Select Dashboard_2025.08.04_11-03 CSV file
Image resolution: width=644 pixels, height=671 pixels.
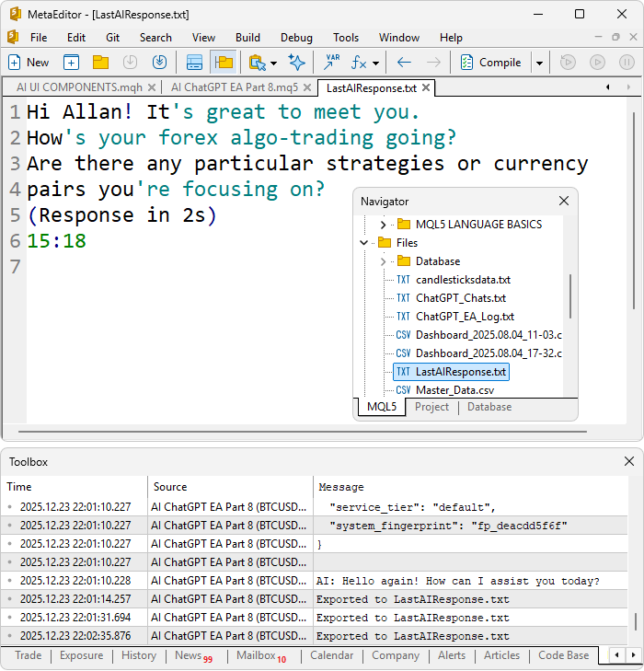click(x=479, y=335)
